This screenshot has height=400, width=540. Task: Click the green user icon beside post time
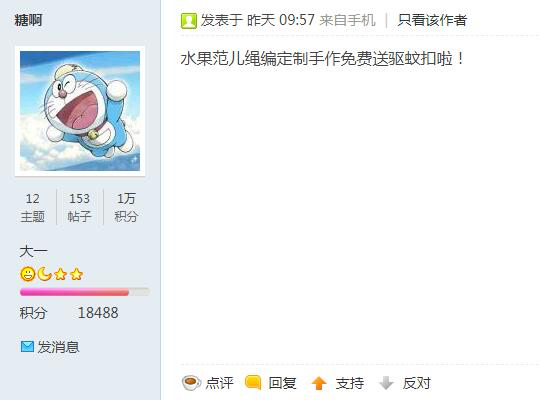189,21
